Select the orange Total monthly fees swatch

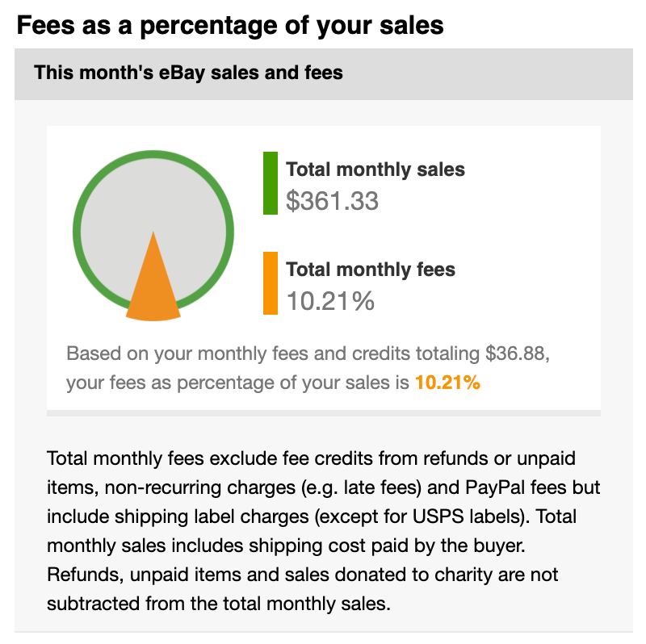tap(271, 283)
